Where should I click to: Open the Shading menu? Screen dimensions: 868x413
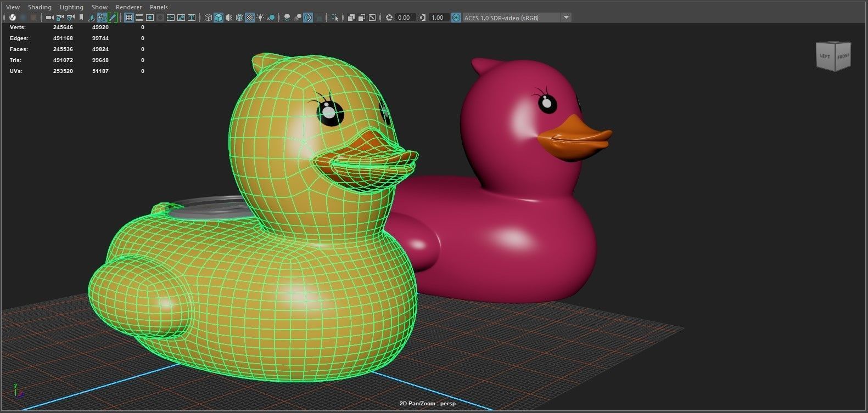pyautogui.click(x=40, y=7)
